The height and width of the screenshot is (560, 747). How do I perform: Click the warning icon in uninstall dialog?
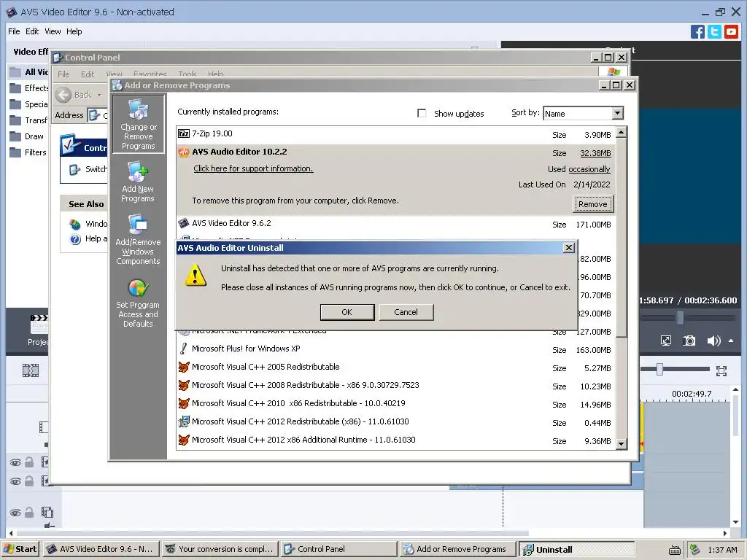[x=196, y=276]
